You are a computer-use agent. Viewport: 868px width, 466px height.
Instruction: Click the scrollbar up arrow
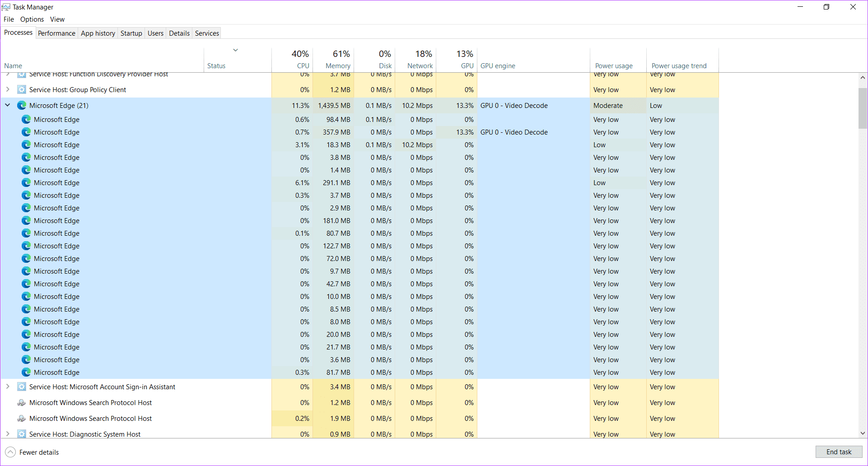(863, 77)
